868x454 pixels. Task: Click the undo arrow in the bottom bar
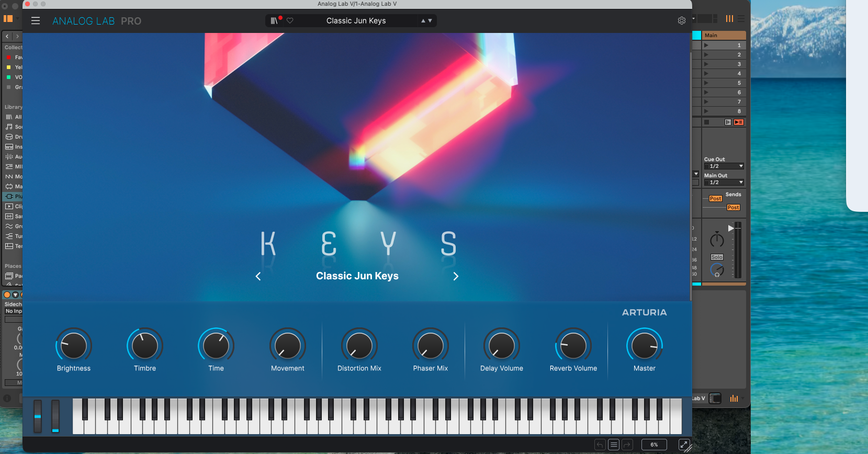(x=600, y=445)
